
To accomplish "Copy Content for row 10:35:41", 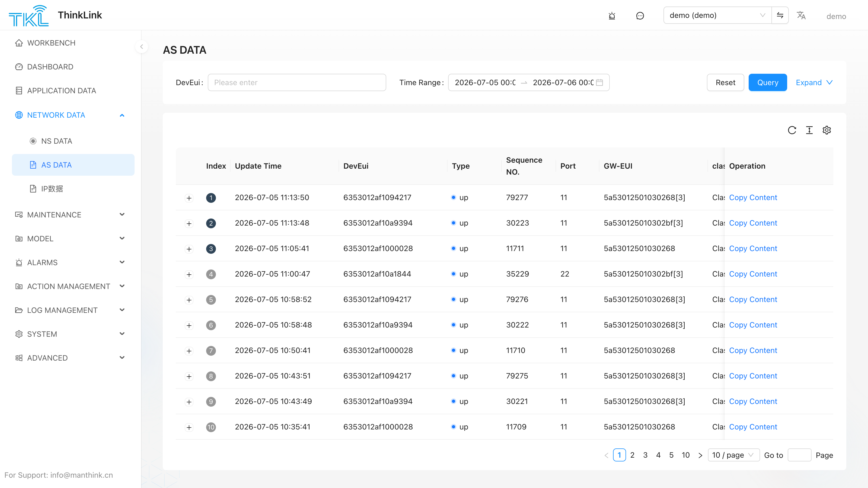I will [x=753, y=427].
